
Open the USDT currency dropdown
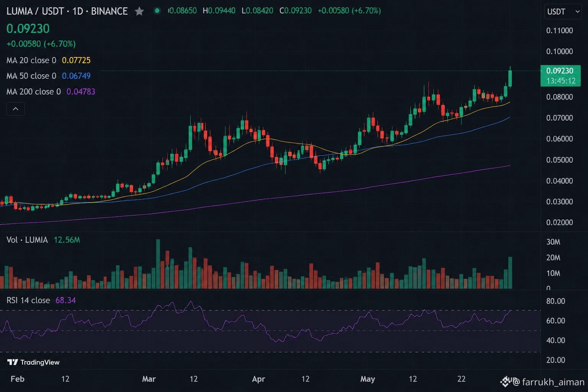(563, 11)
